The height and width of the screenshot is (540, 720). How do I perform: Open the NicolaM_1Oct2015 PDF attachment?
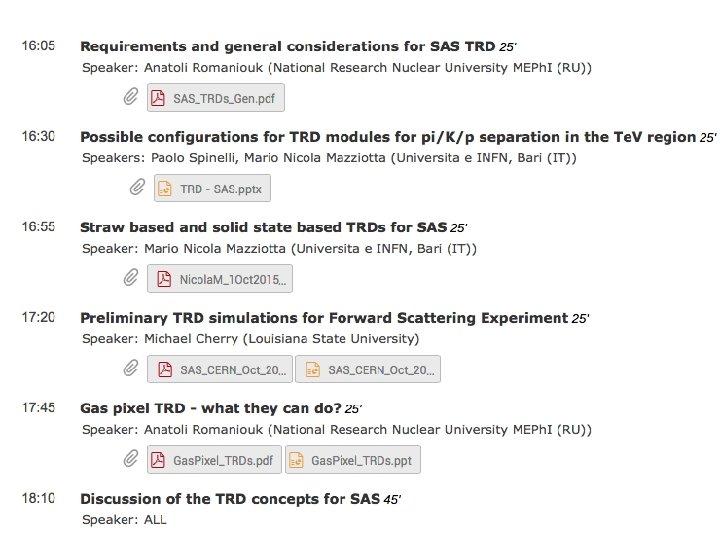point(220,279)
